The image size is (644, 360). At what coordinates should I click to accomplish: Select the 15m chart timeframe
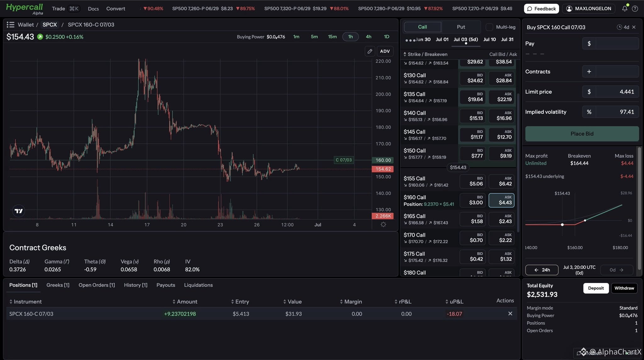coord(332,37)
